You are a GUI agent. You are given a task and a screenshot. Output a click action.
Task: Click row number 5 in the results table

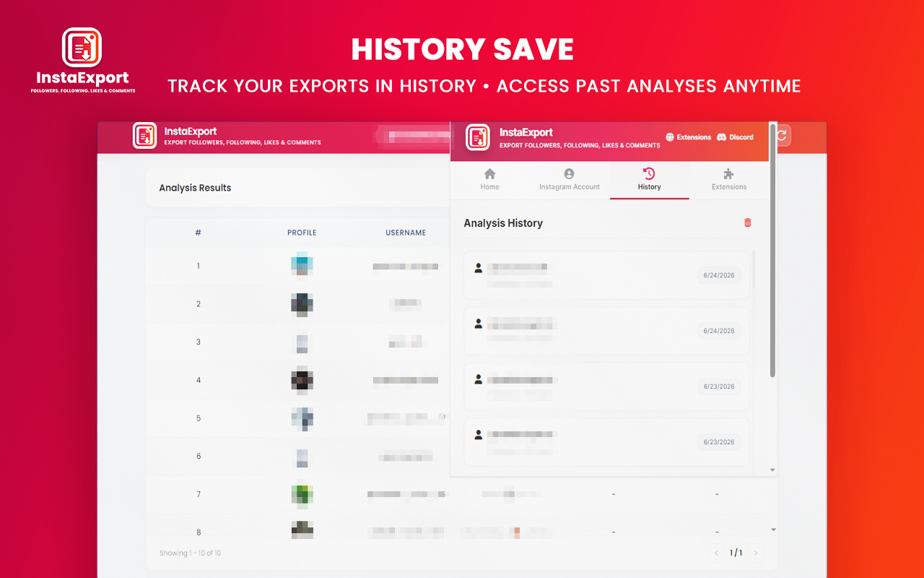(199, 418)
